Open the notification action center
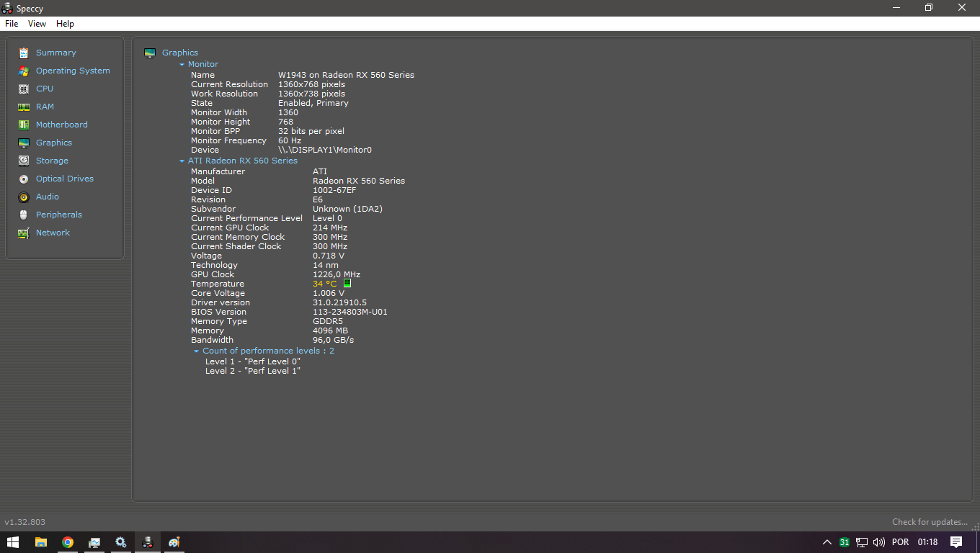 coord(956,542)
